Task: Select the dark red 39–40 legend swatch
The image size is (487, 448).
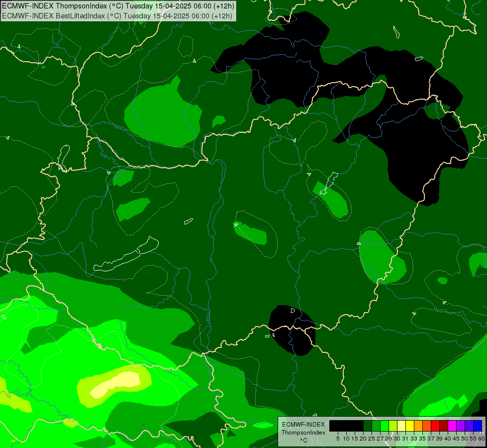Action: [444, 426]
